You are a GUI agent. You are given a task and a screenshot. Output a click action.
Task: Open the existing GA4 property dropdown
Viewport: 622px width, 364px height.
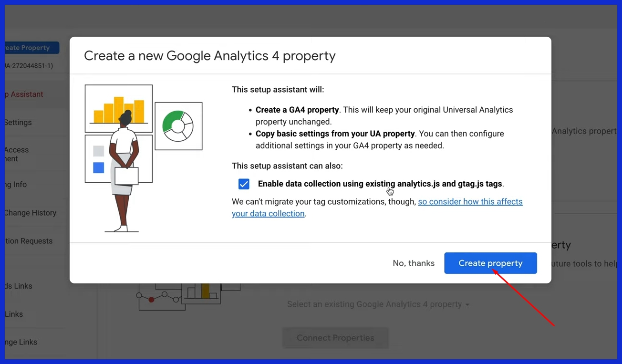tap(374, 304)
